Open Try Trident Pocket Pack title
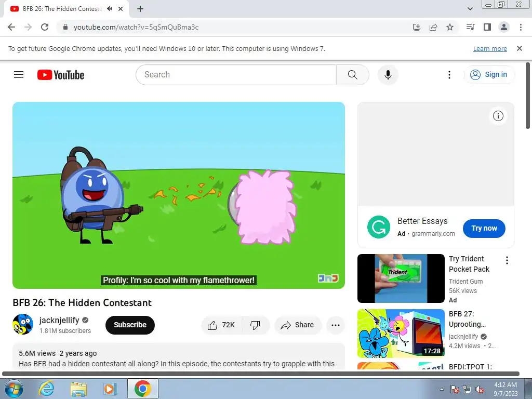 469,264
